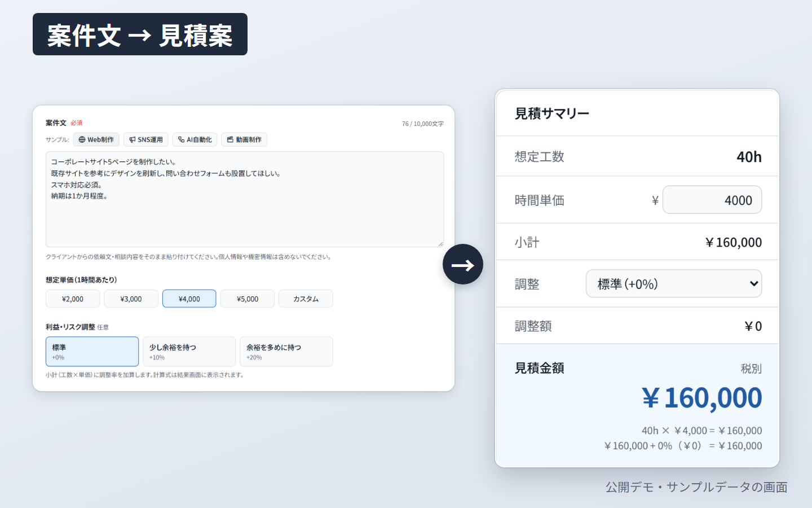Viewport: 812px width, 508px height.
Task: Click the 税別 label
Action: point(751,369)
